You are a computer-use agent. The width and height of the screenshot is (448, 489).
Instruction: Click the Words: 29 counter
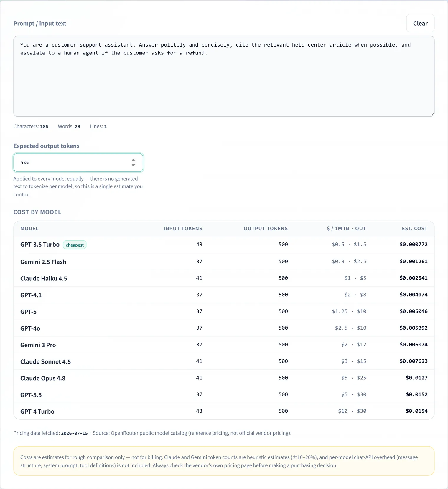coord(69,126)
